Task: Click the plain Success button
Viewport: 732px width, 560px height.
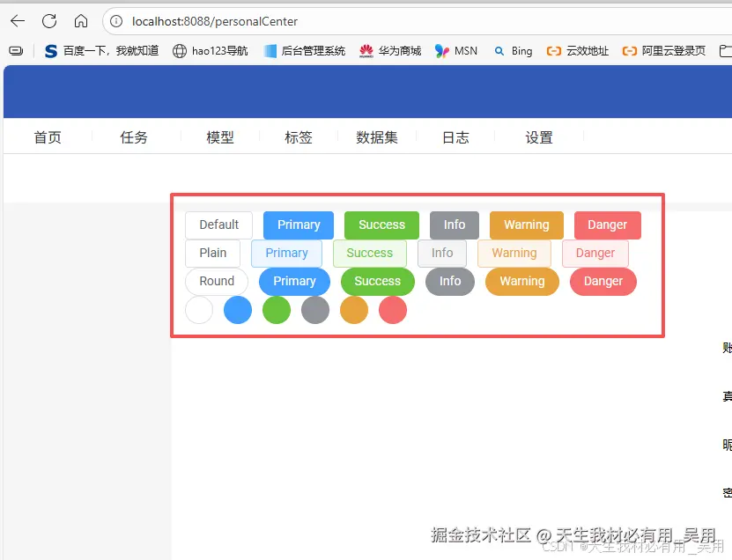Action: 369,253
